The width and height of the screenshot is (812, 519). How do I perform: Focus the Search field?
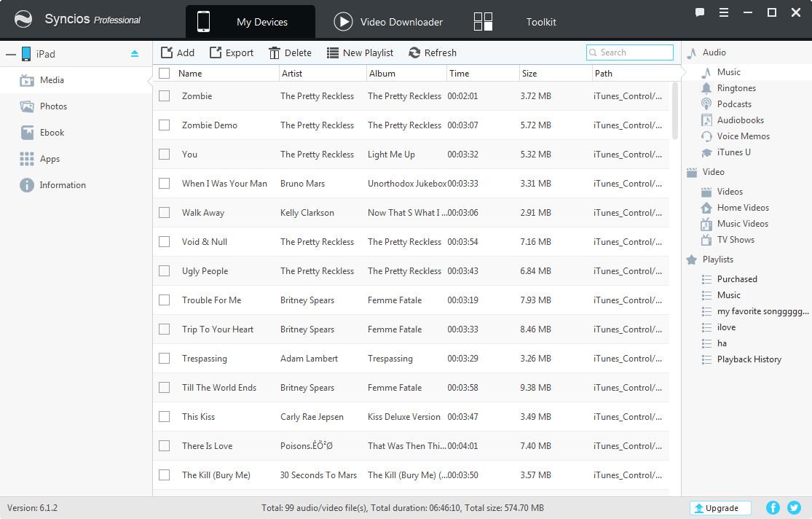click(630, 52)
